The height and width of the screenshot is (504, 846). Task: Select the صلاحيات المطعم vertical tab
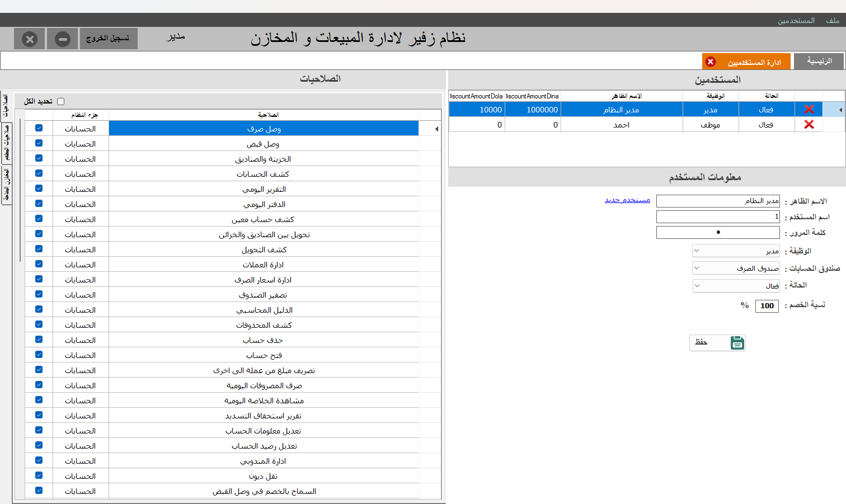(6, 143)
